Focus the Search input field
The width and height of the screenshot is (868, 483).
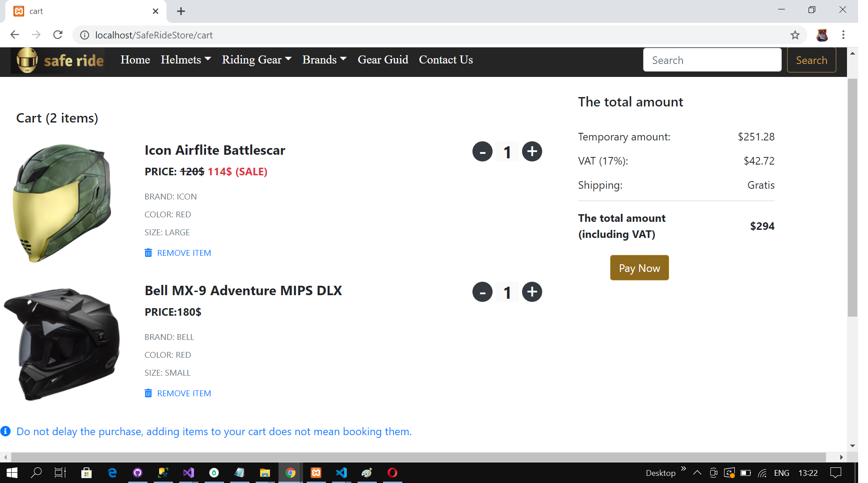coord(712,60)
